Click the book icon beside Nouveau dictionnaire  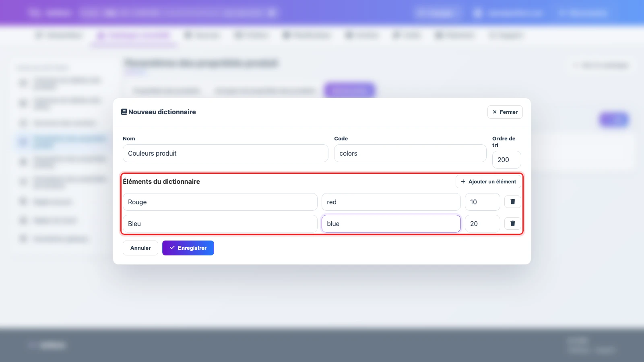point(124,112)
